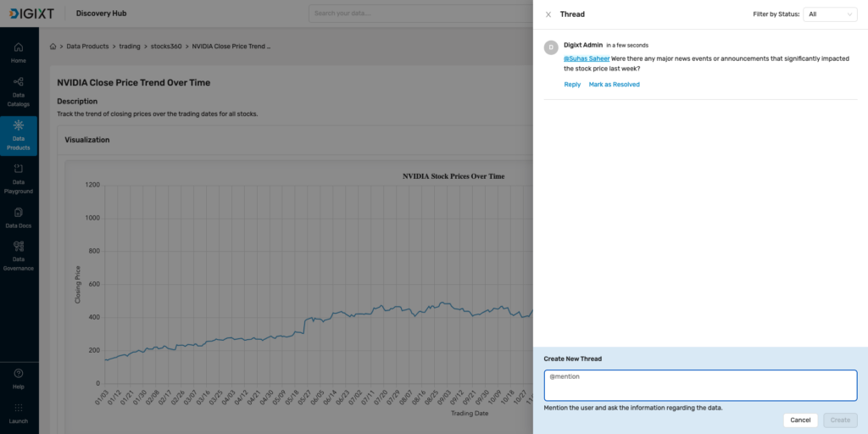Close the Thread panel with X
Viewport: 868px width, 434px height.
click(x=548, y=14)
